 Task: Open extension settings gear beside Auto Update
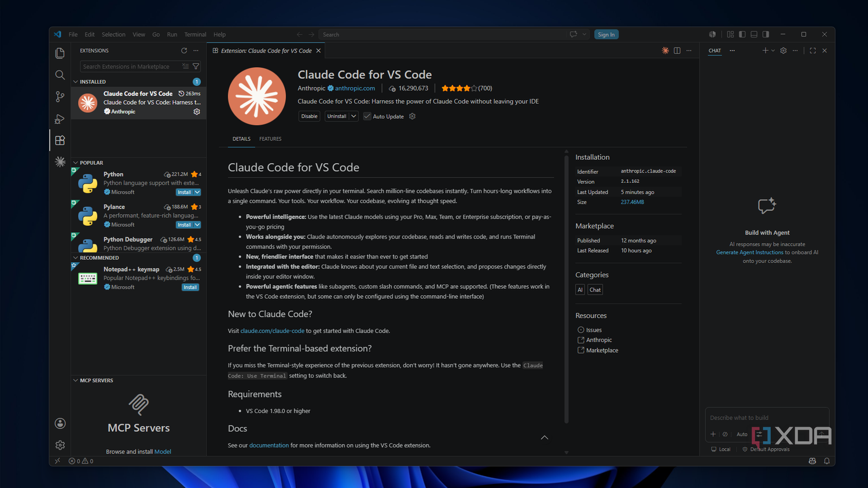(x=413, y=116)
